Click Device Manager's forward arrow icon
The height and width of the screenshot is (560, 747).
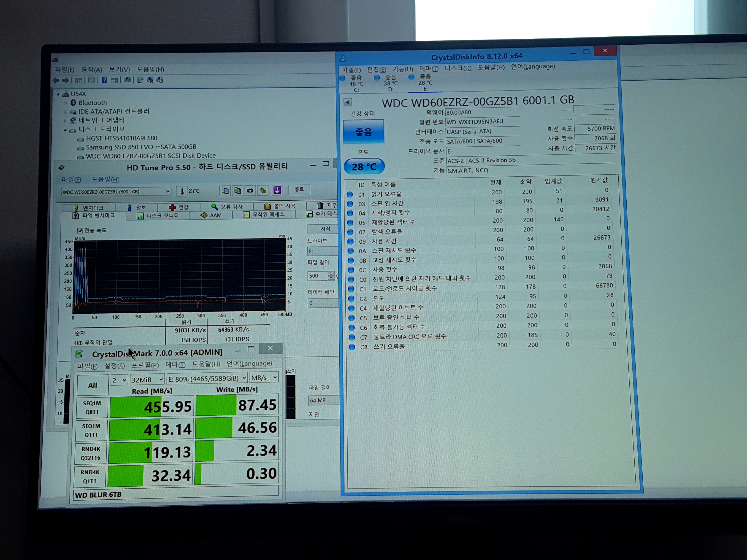(x=65, y=80)
